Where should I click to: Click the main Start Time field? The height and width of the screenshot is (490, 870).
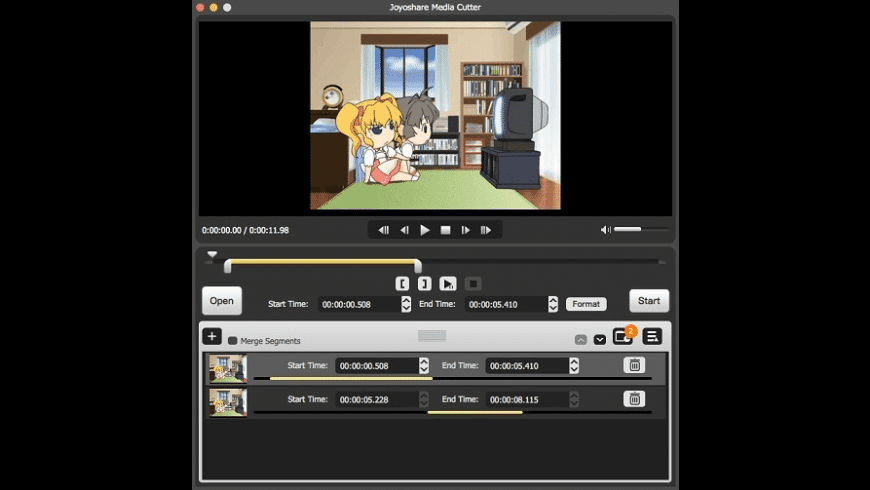tap(359, 304)
